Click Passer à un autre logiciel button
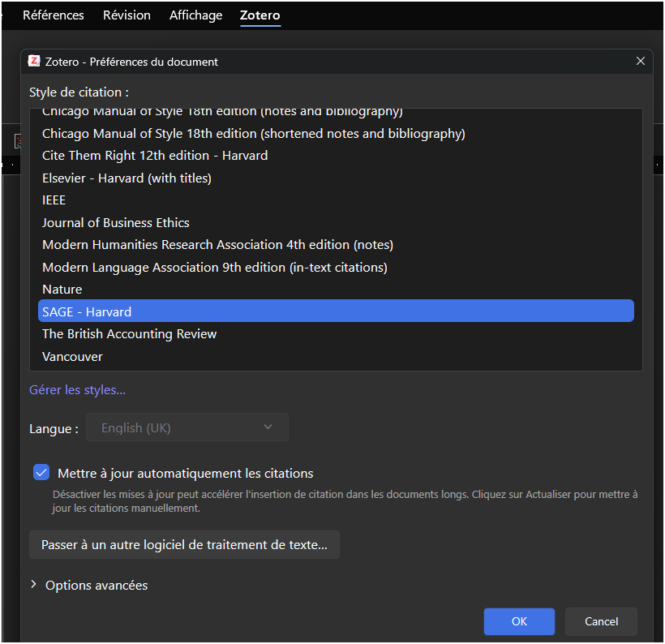Screen dimensions: 665x644 pyautogui.click(x=184, y=545)
